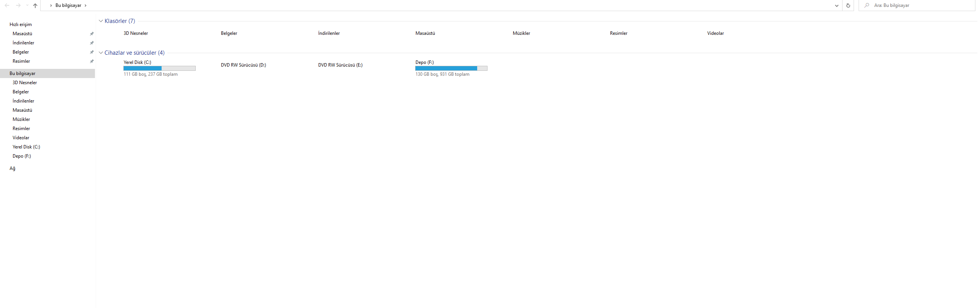The image size is (980, 308).
Task: Select Masaüstü folder in Klasörler group
Action: tap(425, 33)
